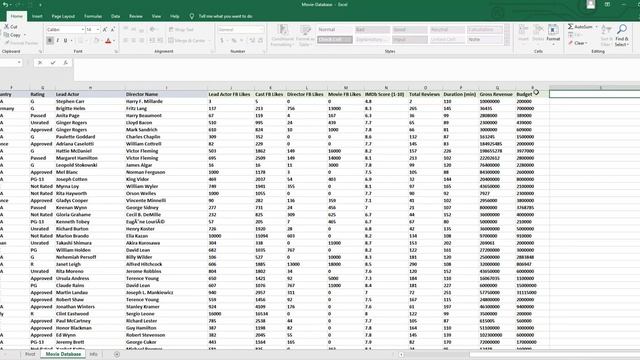The height and width of the screenshot is (360, 640).
Task: Toggle Underline formatting
Action: (x=65, y=40)
